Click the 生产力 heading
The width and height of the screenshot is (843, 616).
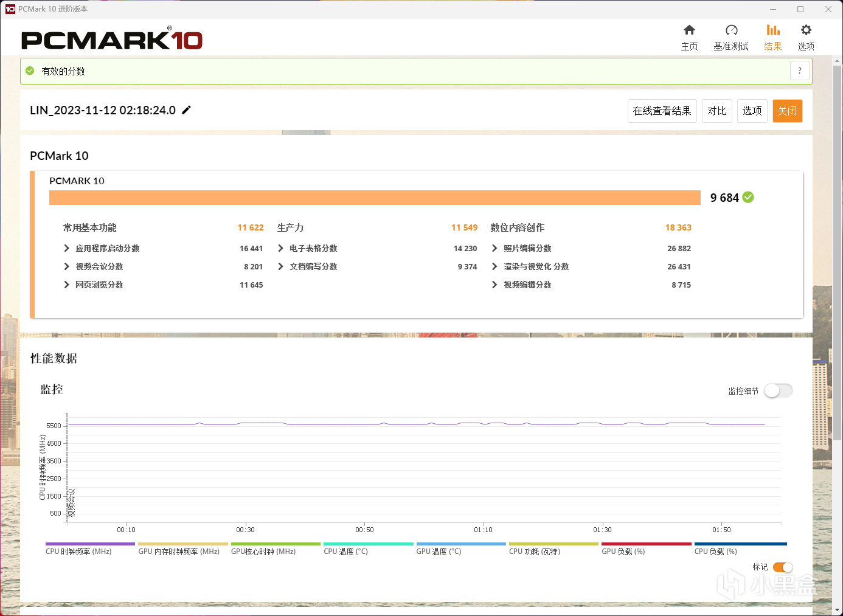pyautogui.click(x=290, y=227)
